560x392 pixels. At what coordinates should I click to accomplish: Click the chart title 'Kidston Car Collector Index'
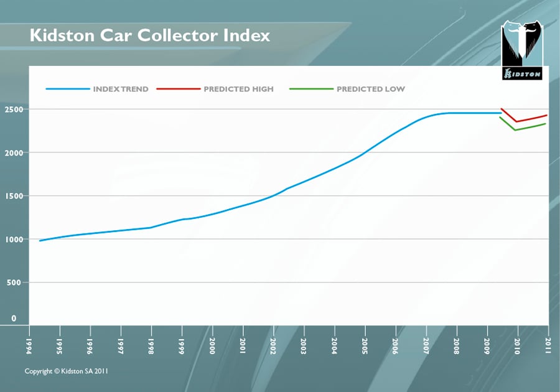[x=150, y=35]
